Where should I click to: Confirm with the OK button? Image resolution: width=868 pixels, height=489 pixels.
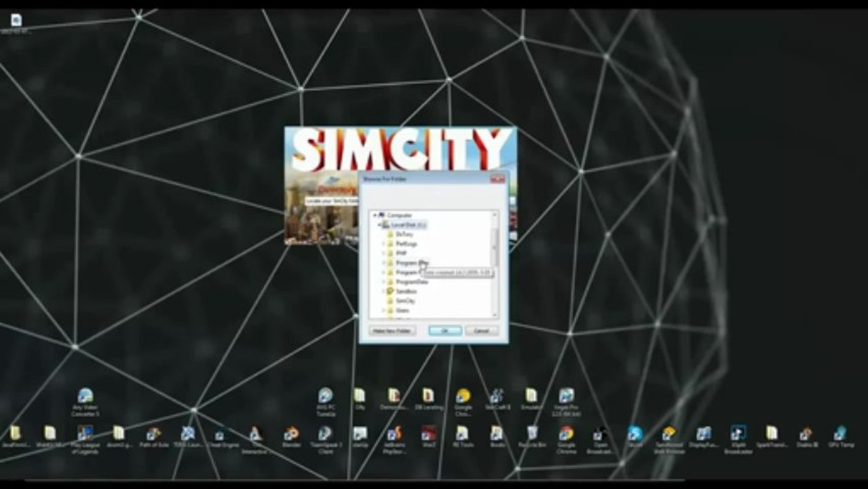point(445,331)
